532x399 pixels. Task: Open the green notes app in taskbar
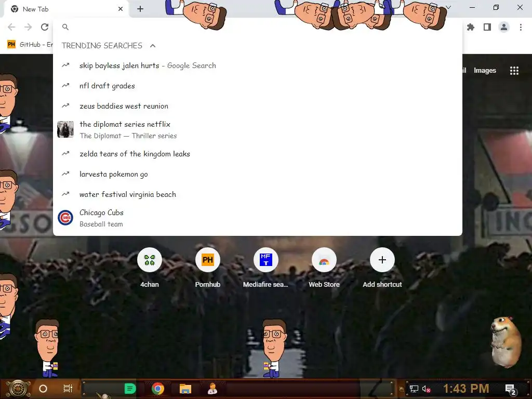point(130,389)
